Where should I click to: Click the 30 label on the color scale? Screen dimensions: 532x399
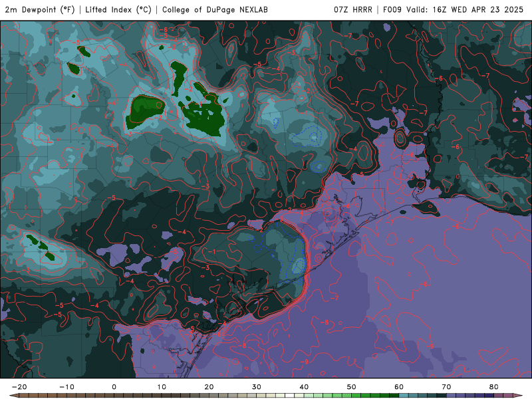tap(257, 387)
